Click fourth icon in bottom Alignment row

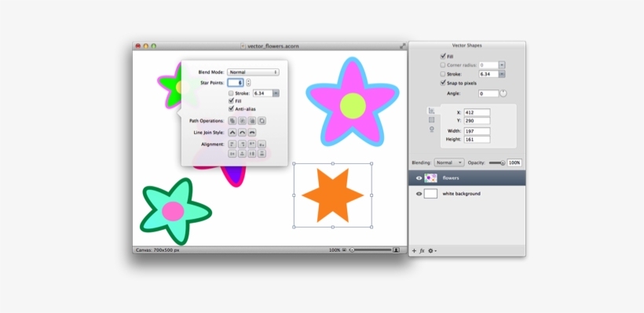pos(262,154)
